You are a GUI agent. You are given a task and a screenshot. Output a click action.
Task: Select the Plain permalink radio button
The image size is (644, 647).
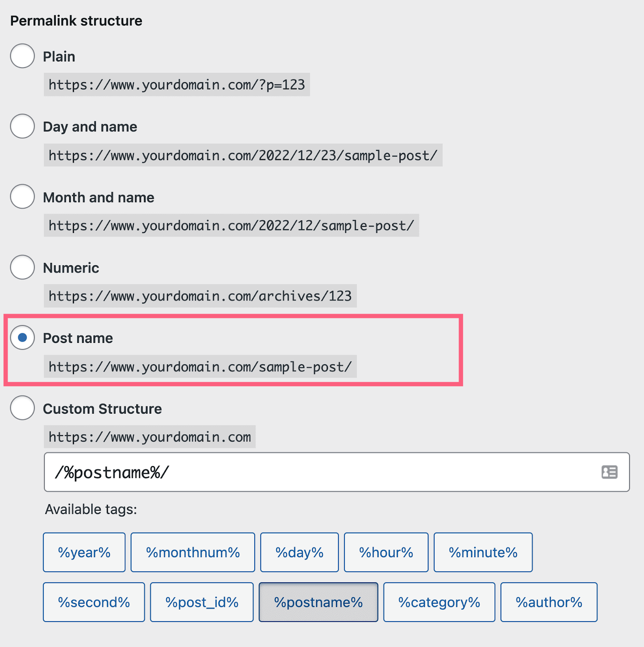pyautogui.click(x=22, y=56)
